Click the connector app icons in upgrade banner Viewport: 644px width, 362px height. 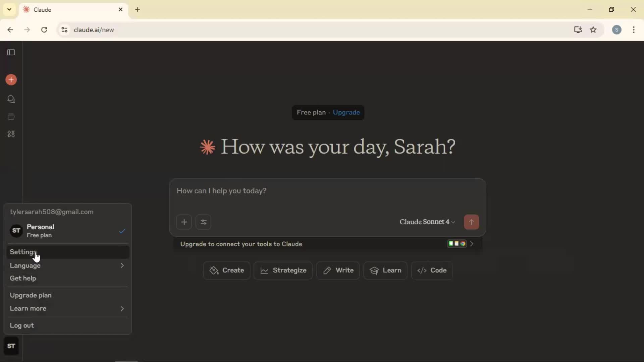(x=457, y=244)
